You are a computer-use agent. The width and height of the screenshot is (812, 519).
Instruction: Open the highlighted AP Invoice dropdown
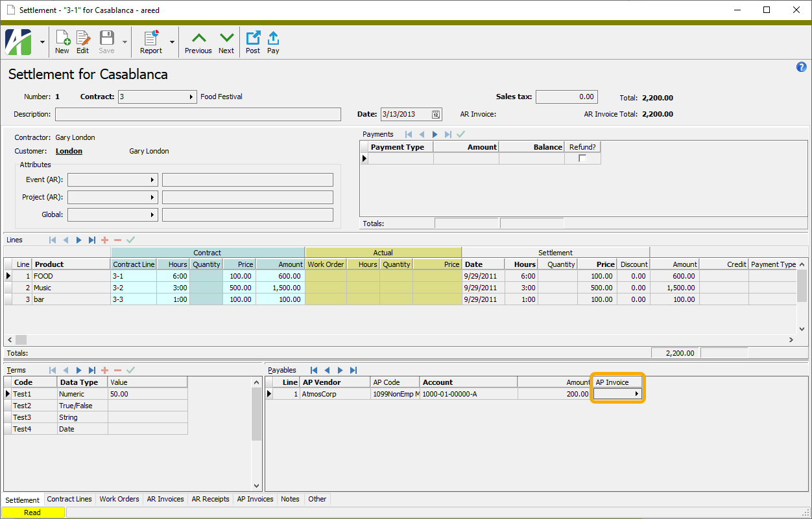(x=636, y=393)
